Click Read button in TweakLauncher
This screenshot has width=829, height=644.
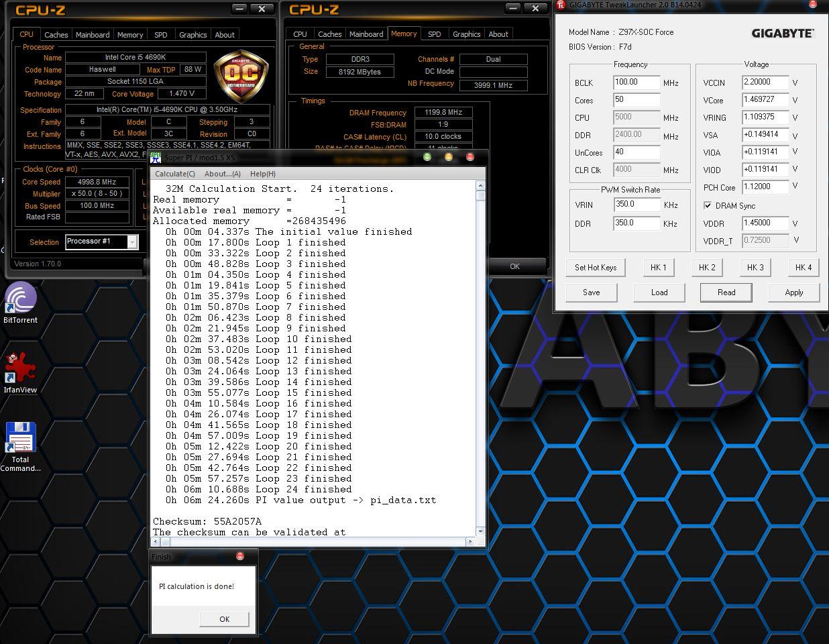pos(726,292)
